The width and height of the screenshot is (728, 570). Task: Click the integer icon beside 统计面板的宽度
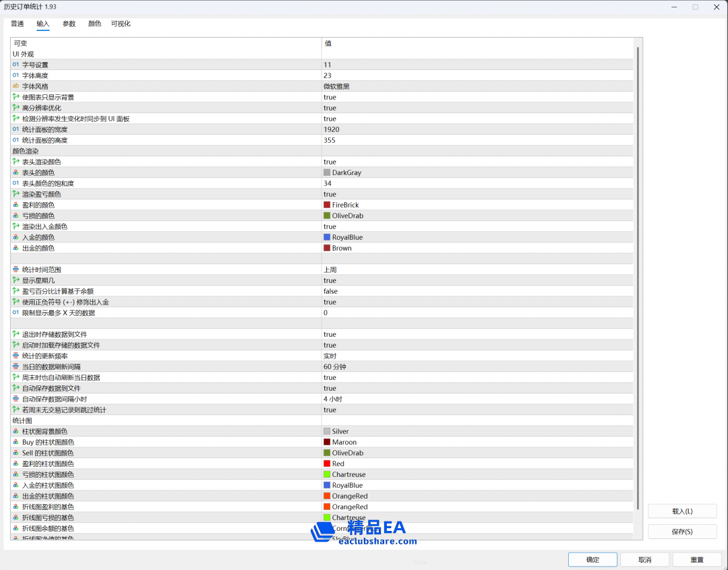16,129
